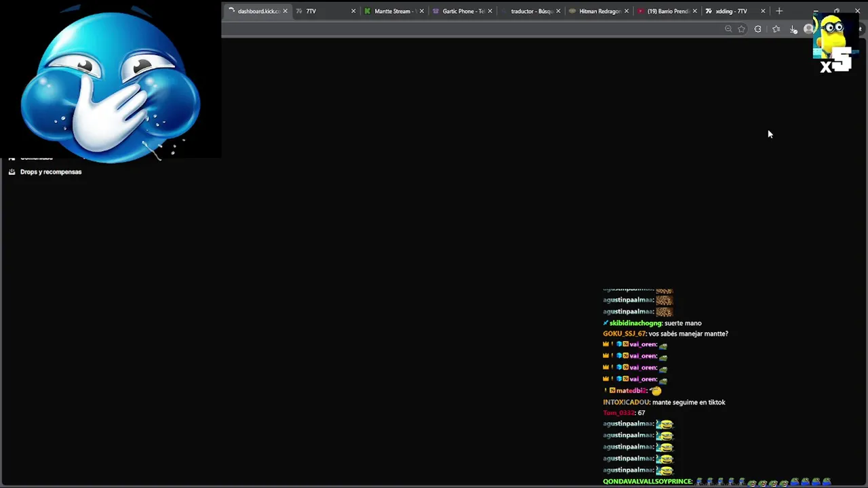This screenshot has height=488, width=868.
Task: Click the matedbi2 username in chat
Action: 631,391
